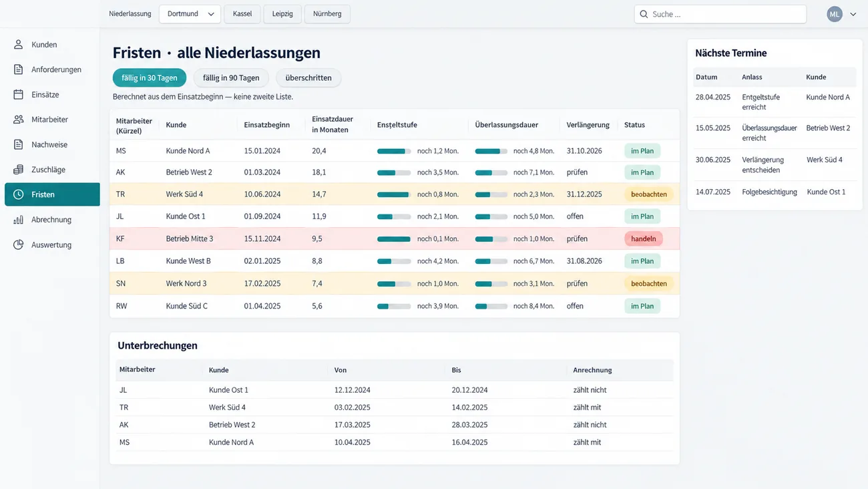Click the Einsatzbeginn date '17.02.2025'

pyautogui.click(x=262, y=284)
